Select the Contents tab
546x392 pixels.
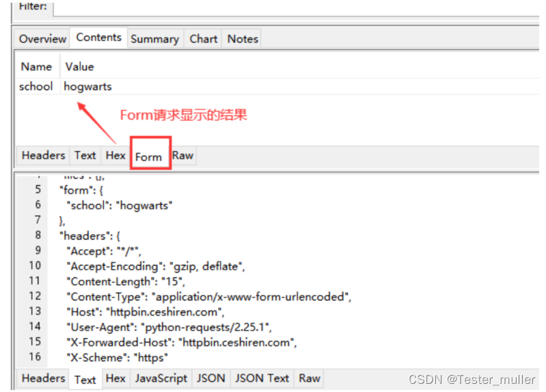pos(98,38)
